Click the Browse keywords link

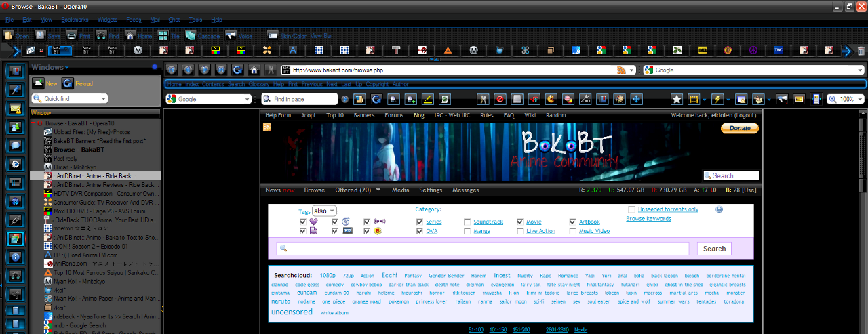648,219
